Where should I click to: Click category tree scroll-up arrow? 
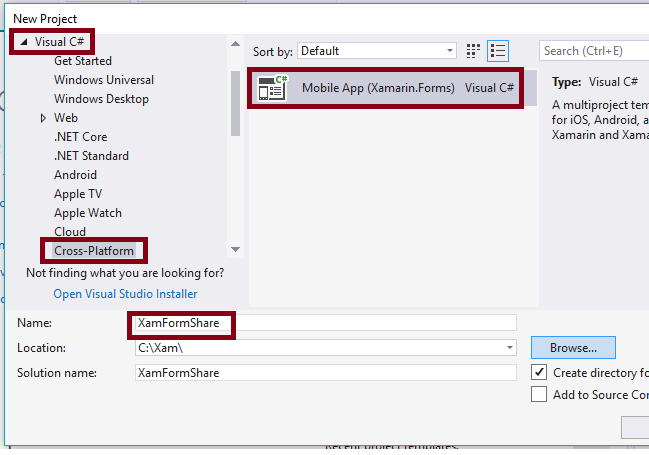tap(236, 44)
